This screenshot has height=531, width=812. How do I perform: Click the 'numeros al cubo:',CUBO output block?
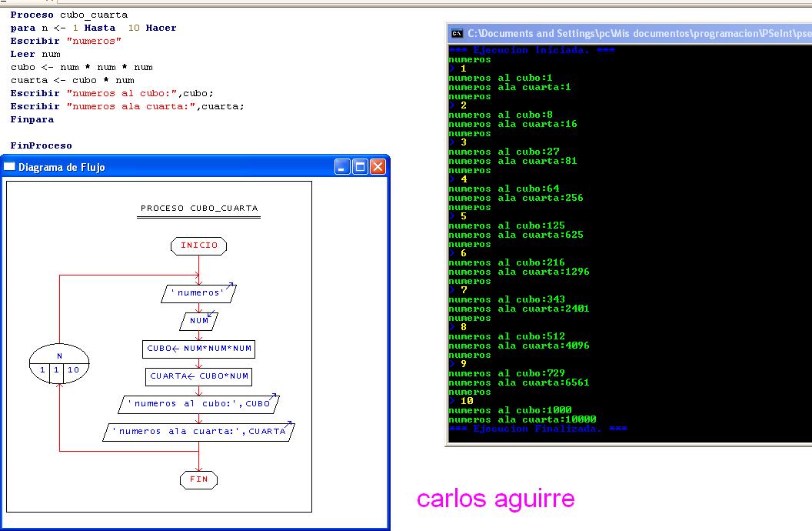click(x=199, y=404)
